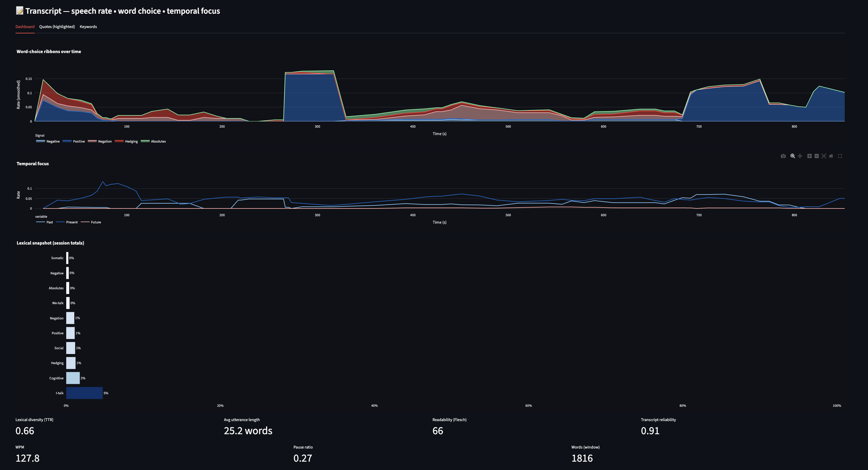868x470 pixels.
Task: Hide the Hedging series via legend
Action: [131, 141]
